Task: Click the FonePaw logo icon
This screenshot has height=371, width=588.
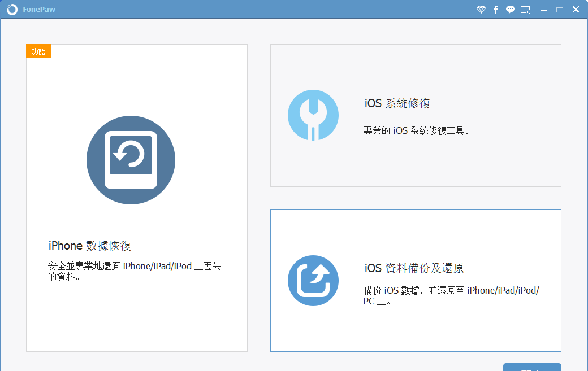Action: 12,10
